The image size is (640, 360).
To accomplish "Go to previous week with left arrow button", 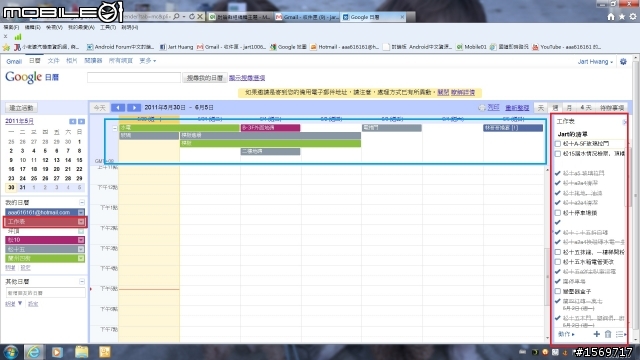I will (x=118, y=108).
